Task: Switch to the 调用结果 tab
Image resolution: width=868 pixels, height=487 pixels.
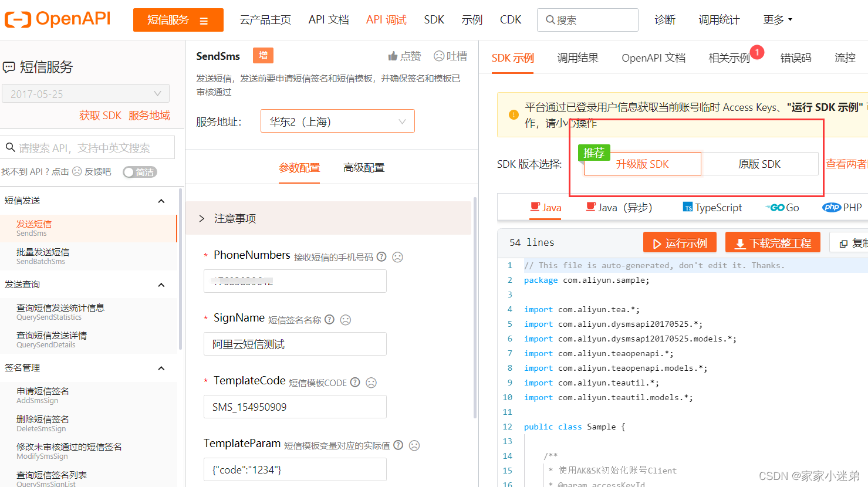Action: pos(578,58)
